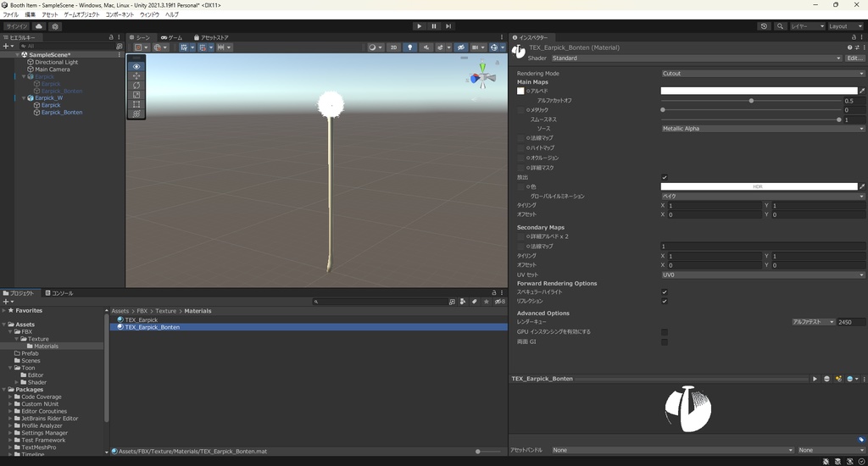Viewport: 868px width, 466px height.
Task: Enable Double Sided GI checkbox
Action: coord(665,342)
